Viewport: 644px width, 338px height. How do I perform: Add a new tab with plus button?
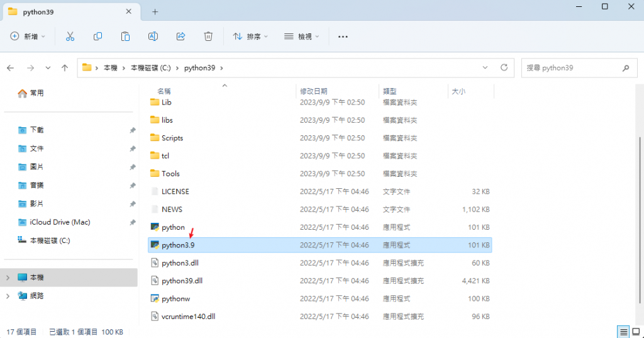click(x=155, y=12)
